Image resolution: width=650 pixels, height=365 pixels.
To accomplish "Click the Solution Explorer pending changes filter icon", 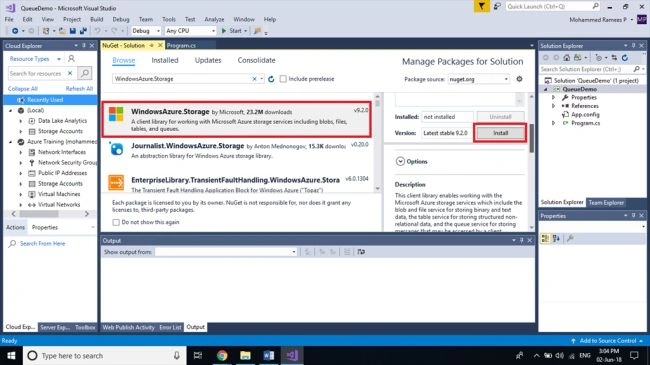I will [599, 58].
